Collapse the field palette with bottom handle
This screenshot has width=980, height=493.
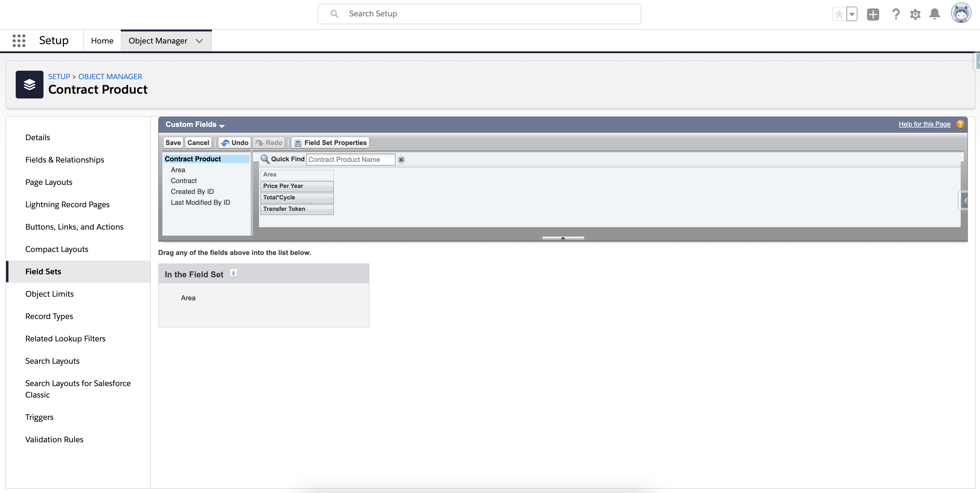[563, 238]
